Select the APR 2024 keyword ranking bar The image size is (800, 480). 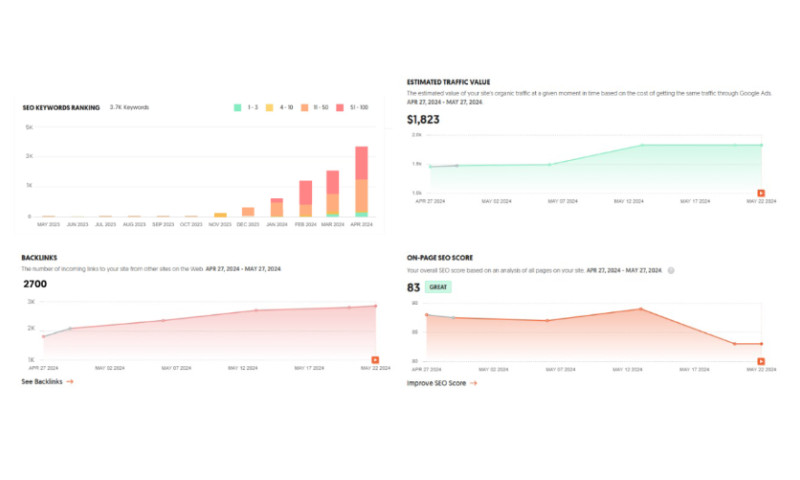tap(361, 182)
